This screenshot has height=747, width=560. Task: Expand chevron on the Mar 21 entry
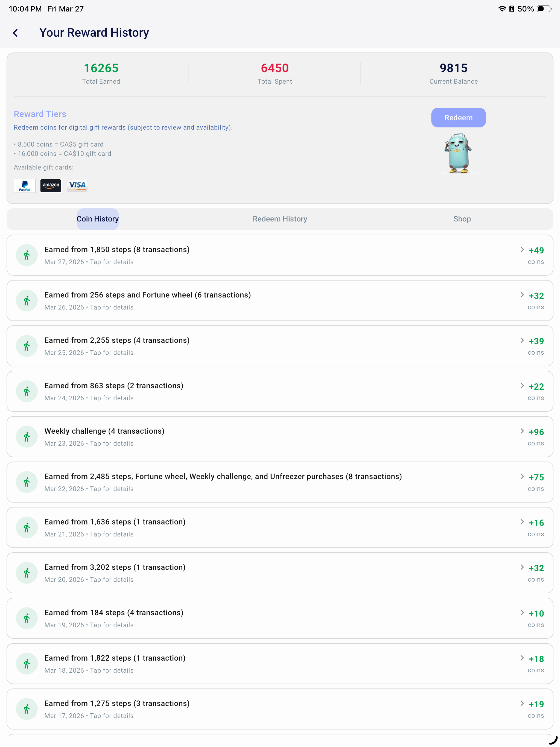pyautogui.click(x=522, y=522)
